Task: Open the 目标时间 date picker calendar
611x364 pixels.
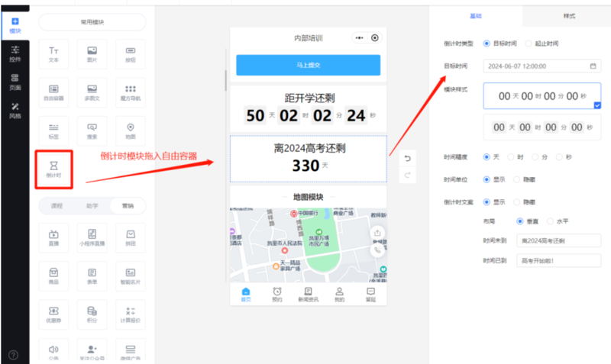Action: click(593, 66)
